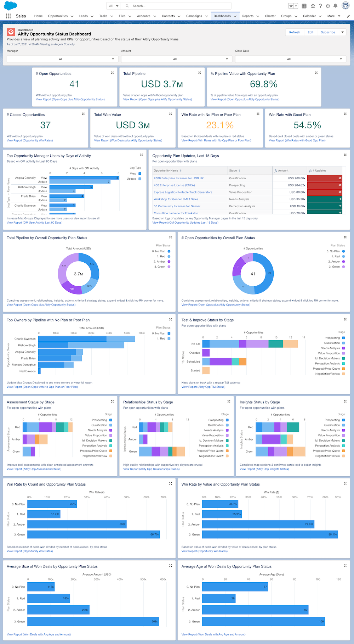The width and height of the screenshot is (354, 644).
Task: Open the Leads tab
Action: (x=84, y=16)
